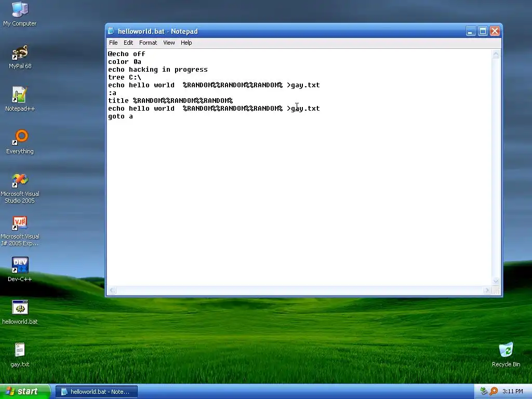This screenshot has height=399, width=532.
Task: Click the 'goto a' line
Action: (x=121, y=116)
